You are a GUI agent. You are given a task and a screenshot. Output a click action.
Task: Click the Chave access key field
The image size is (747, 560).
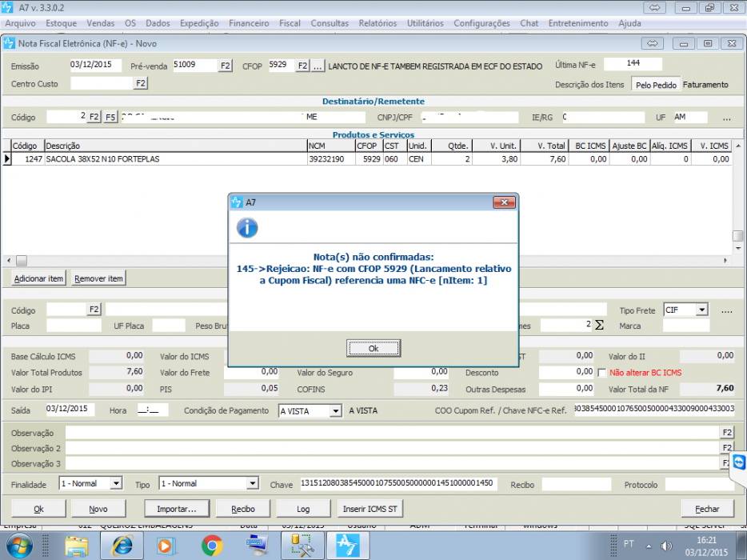399,484
